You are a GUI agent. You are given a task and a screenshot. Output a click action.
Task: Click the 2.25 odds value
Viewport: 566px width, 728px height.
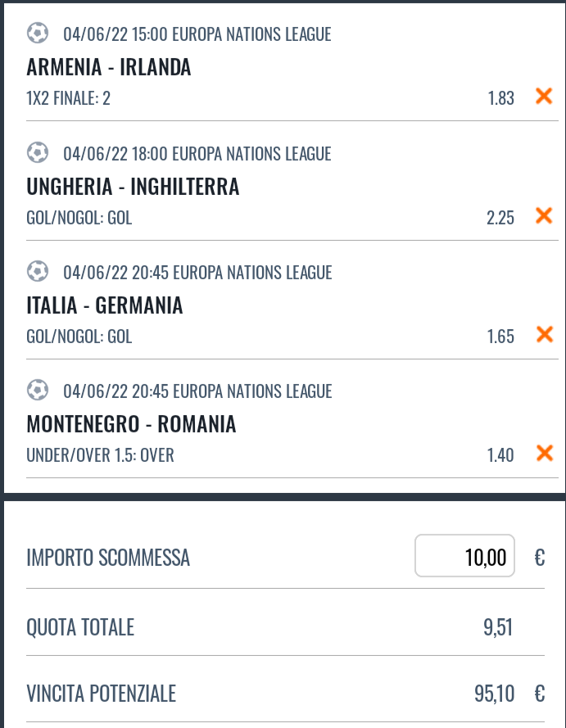[500, 217]
